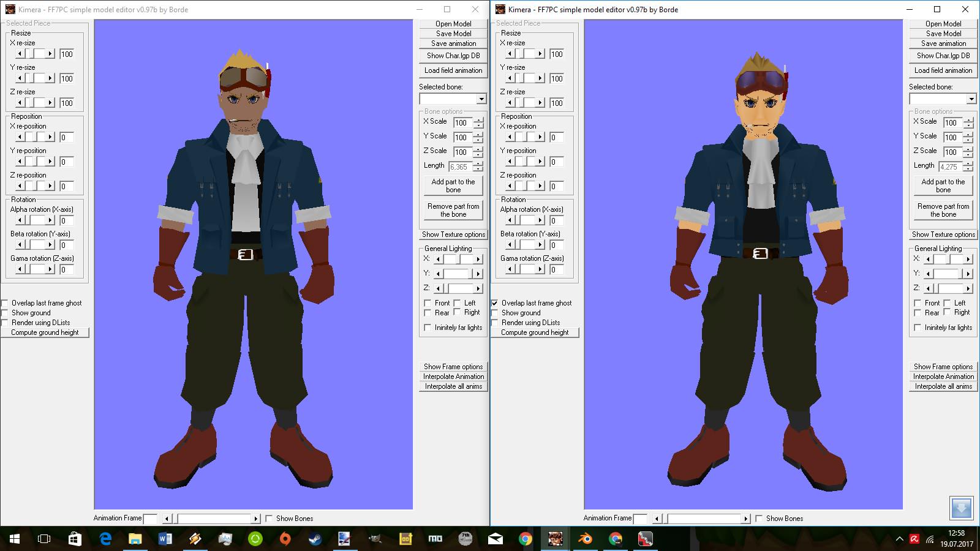Screen dimensions: 980x551
Task: Check the Left lighting box, right window
Action: coord(947,303)
